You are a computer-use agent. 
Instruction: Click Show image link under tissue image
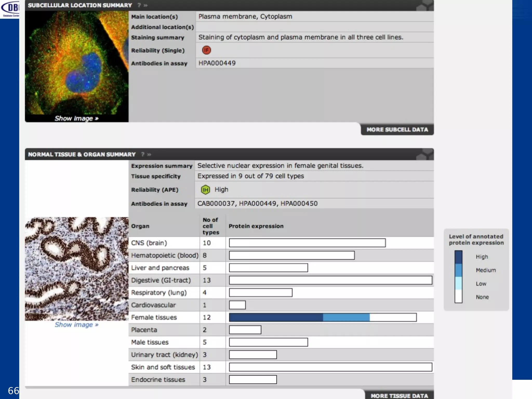tap(76, 325)
